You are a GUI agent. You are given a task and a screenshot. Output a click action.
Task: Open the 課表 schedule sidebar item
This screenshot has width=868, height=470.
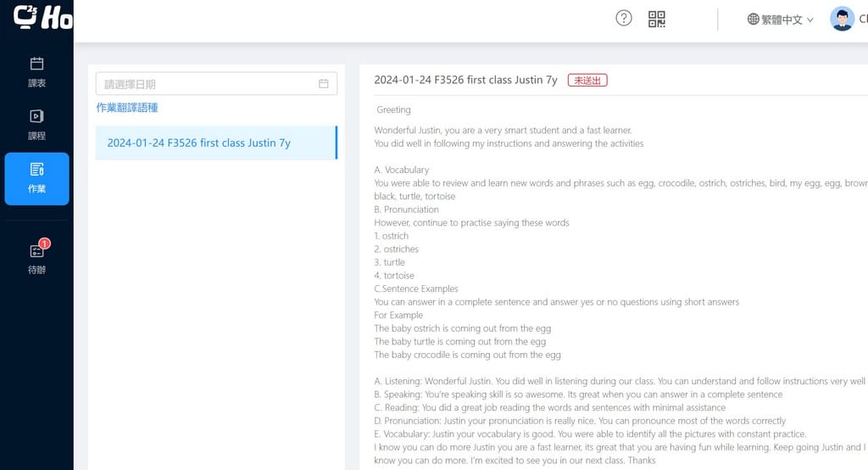[36, 73]
